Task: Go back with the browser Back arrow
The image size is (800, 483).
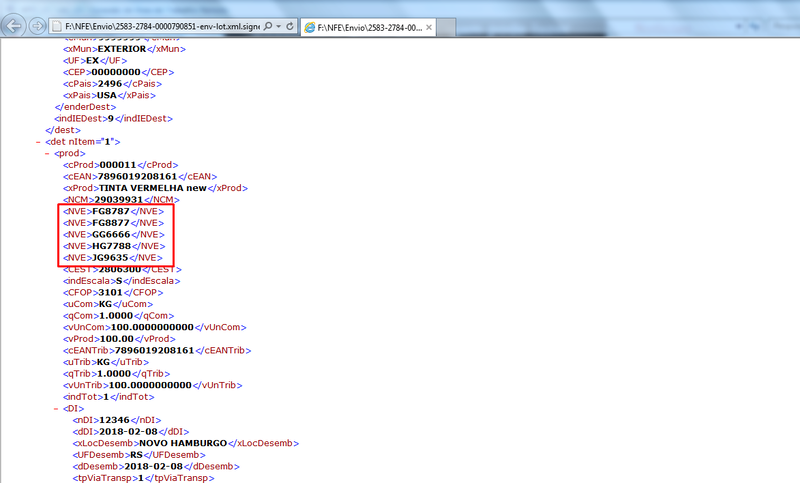Action: (x=14, y=26)
